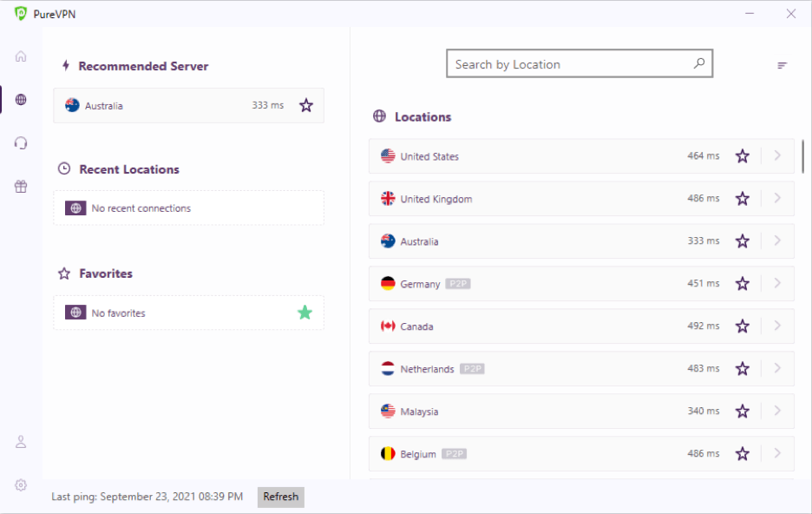
Task: Toggle favorite star for United Kingdom
Action: (x=743, y=199)
